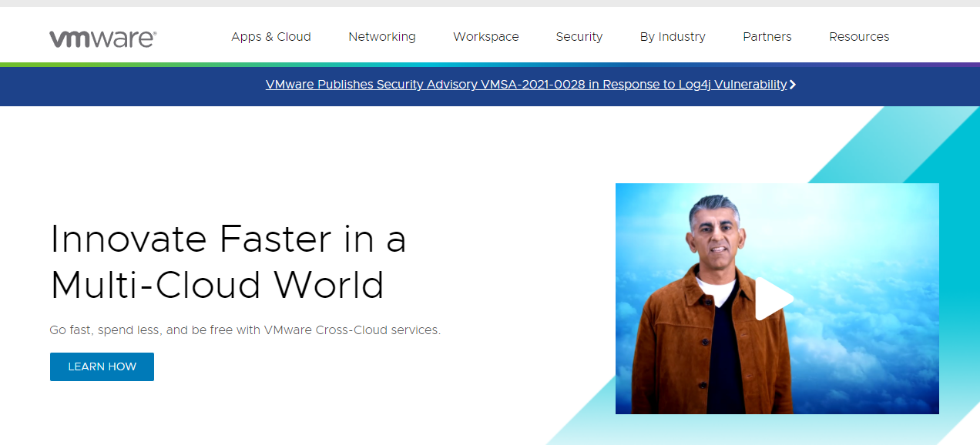Viewport: 980px width, 445px height.
Task: Open the Resources menu
Action: coord(859,37)
